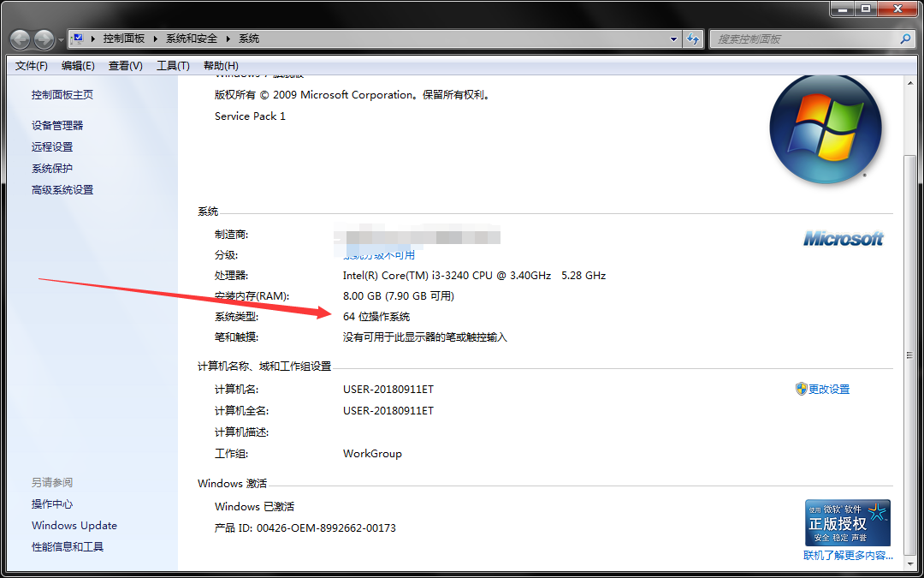Image resolution: width=924 pixels, height=578 pixels.
Task: Click the Service Pack 1 text
Action: point(250,116)
